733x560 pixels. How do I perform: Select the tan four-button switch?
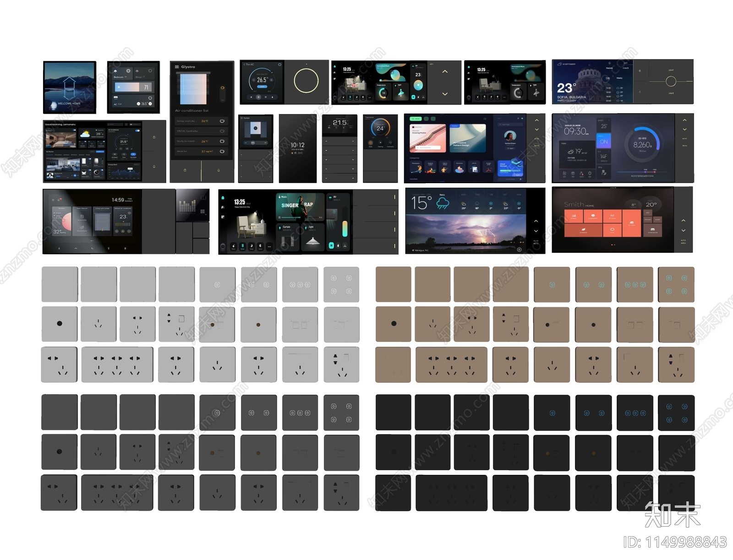676,284
